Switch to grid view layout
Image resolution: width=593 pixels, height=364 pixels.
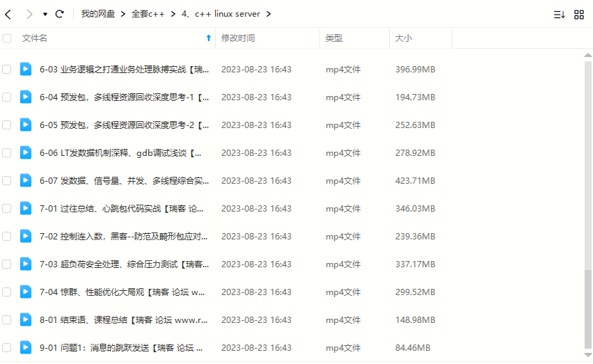578,15
